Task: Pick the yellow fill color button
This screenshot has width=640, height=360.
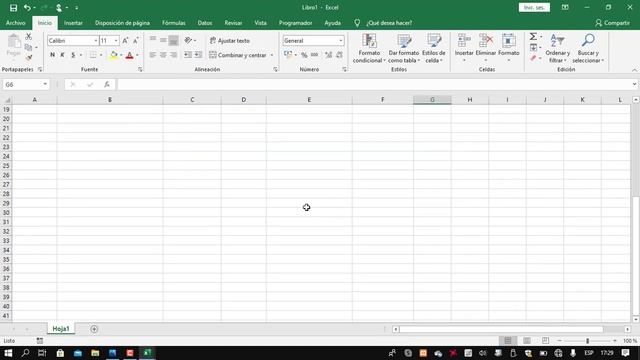Action: point(114,55)
